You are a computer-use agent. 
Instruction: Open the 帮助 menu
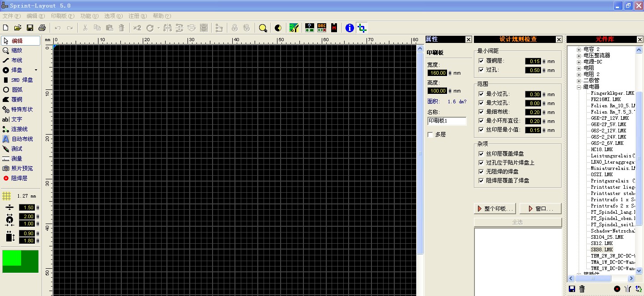coord(162,16)
